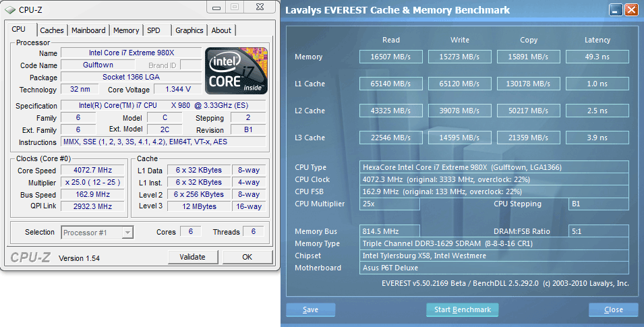Click the CPU Clock field showing 4072.3 MHz

494,179
